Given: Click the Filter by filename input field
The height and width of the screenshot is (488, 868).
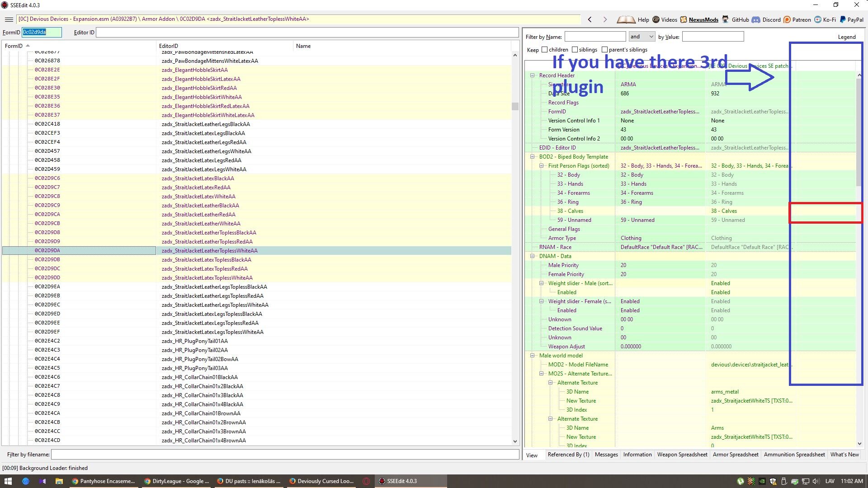Looking at the screenshot, I should click(285, 455).
